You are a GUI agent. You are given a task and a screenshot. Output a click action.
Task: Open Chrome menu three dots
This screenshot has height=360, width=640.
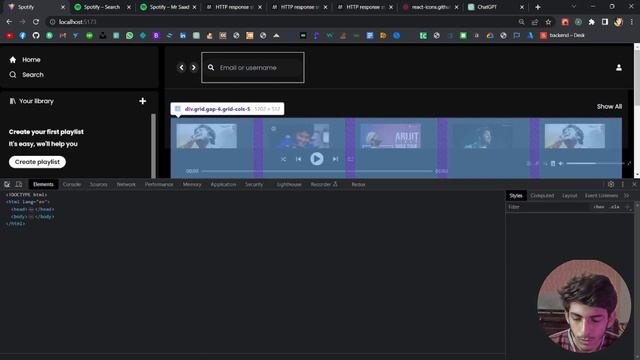pos(632,22)
